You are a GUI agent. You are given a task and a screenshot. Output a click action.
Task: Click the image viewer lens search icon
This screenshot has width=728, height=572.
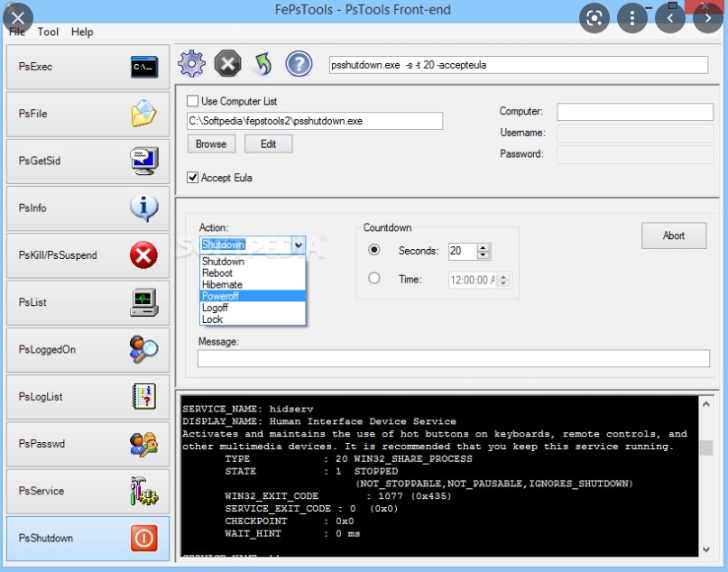tap(594, 18)
